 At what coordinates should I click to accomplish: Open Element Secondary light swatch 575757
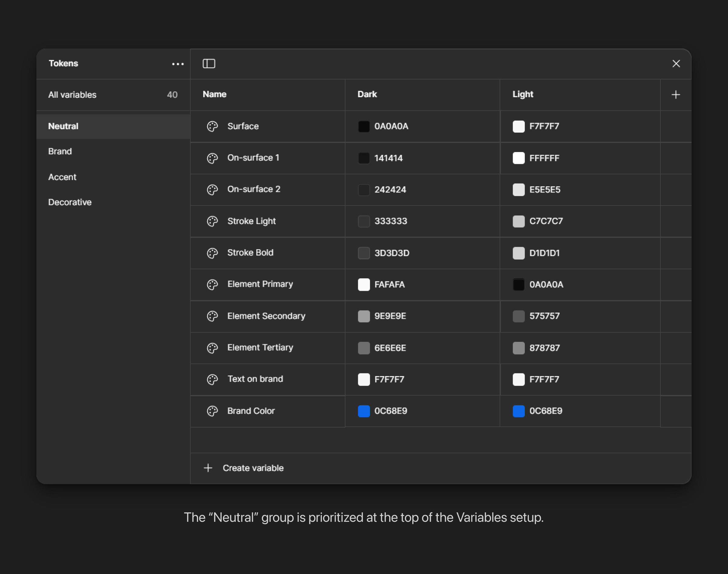point(518,316)
